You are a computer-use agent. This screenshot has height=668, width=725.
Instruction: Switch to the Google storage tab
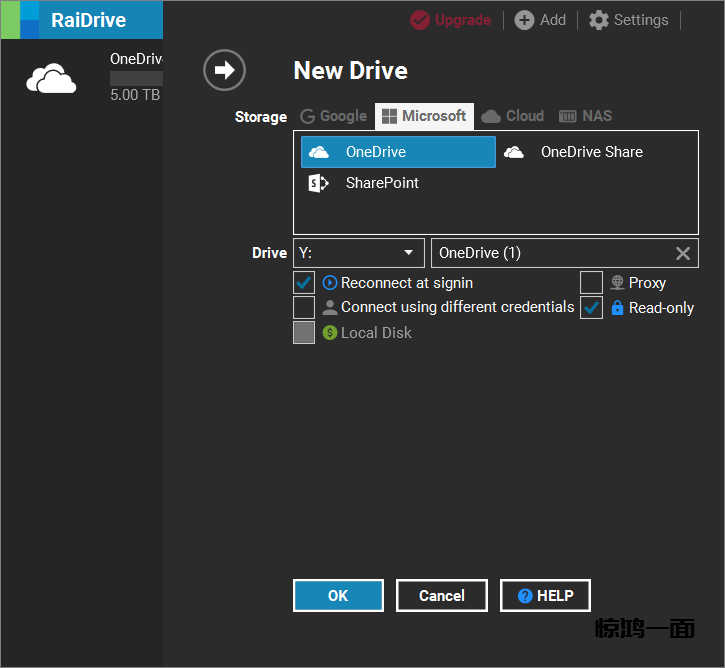tap(333, 116)
